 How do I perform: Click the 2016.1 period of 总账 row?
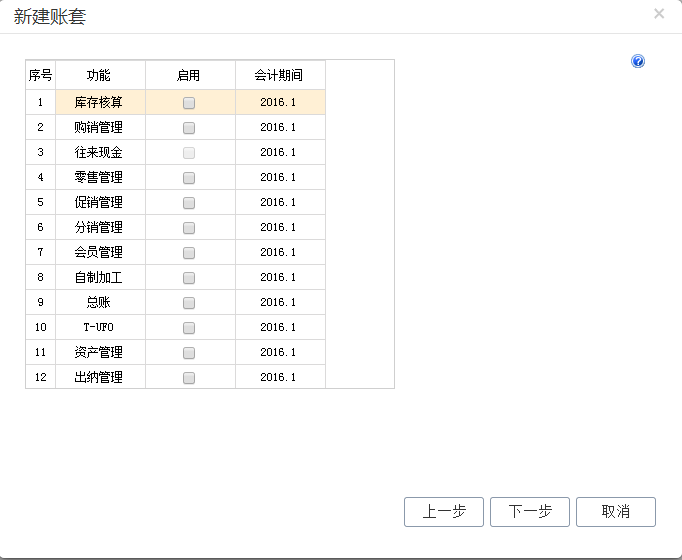281,302
